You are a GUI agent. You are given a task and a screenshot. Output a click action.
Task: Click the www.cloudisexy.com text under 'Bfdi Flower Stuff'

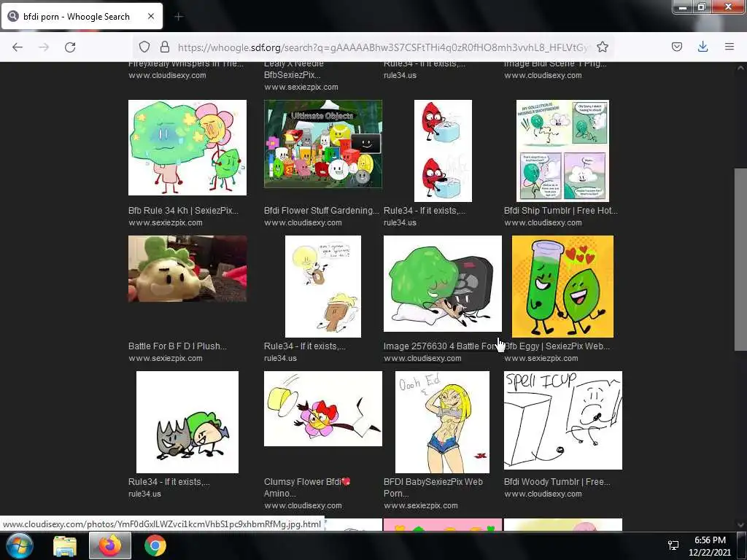(x=303, y=222)
